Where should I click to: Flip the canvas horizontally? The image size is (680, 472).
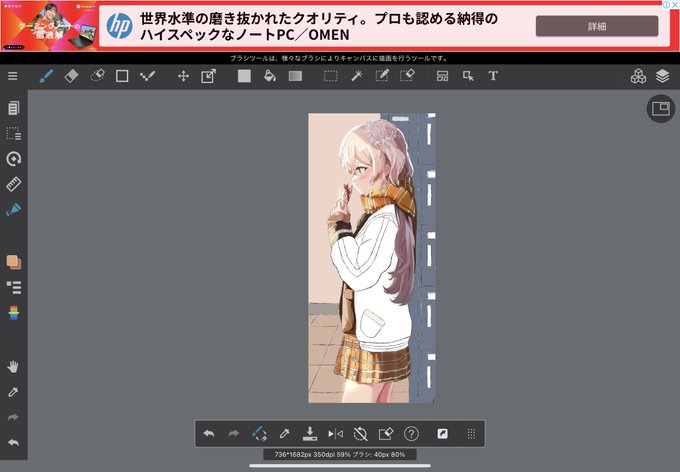point(335,433)
